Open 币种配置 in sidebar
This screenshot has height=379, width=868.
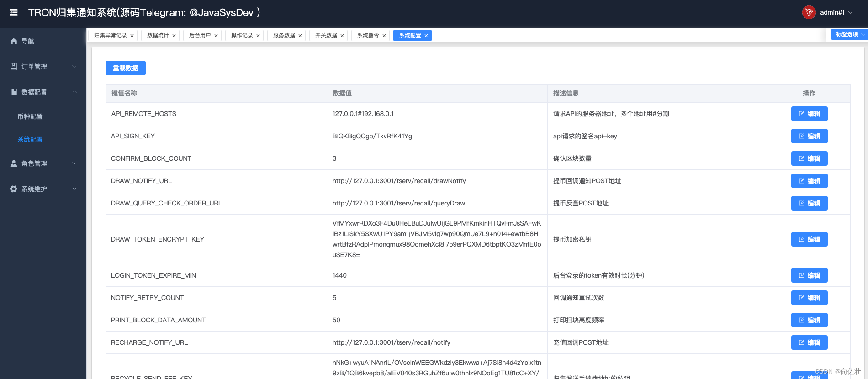[30, 116]
